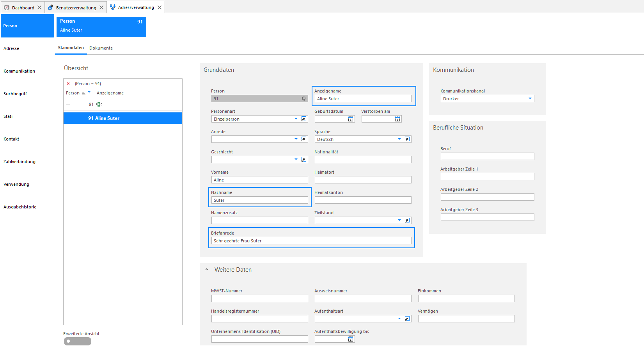
Task: Open the Zivilstand lookup icon
Action: point(407,221)
